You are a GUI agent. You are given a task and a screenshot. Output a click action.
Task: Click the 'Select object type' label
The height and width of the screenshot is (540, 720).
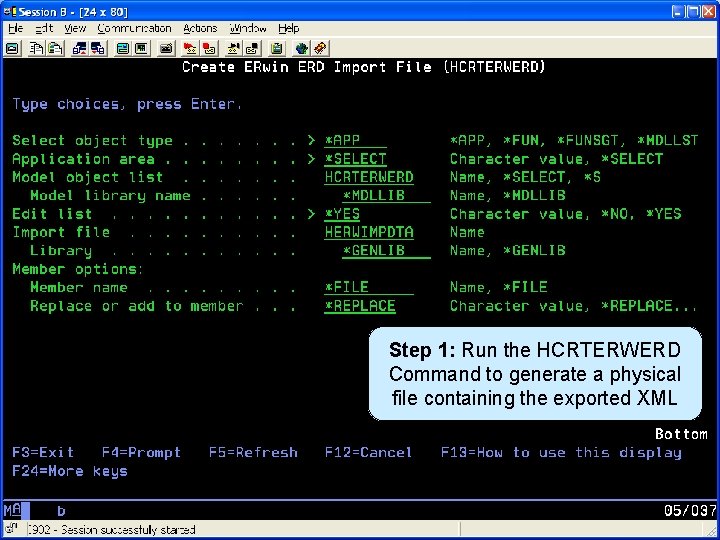[92, 141]
